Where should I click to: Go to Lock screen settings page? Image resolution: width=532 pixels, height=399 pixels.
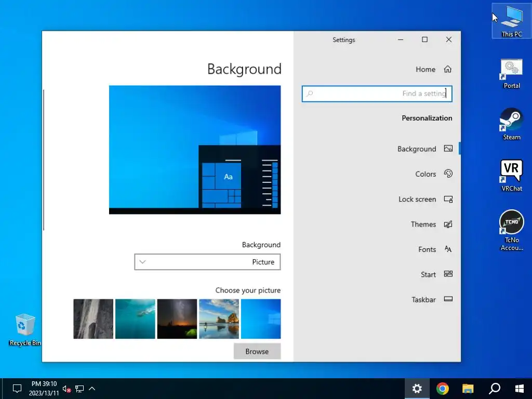(425, 199)
